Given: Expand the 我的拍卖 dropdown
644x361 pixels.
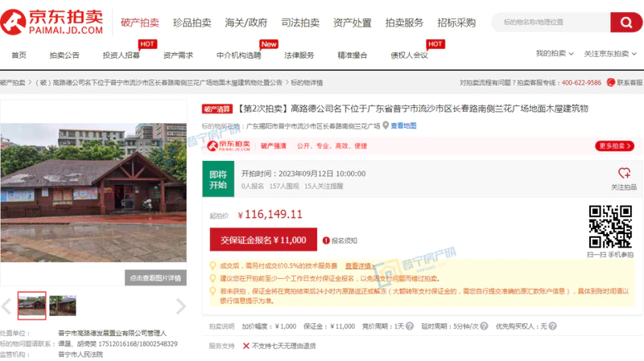Looking at the screenshot, I should point(554,54).
